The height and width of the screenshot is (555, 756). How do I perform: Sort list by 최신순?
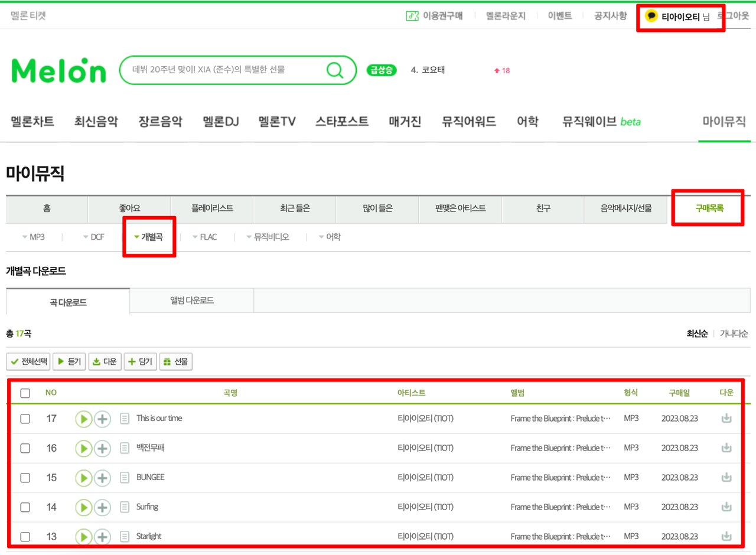point(697,334)
